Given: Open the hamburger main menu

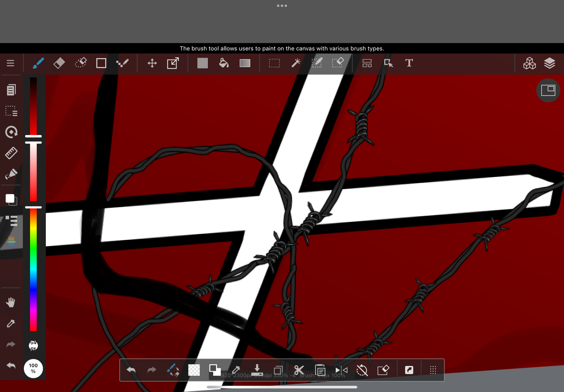Looking at the screenshot, I should 11,63.
